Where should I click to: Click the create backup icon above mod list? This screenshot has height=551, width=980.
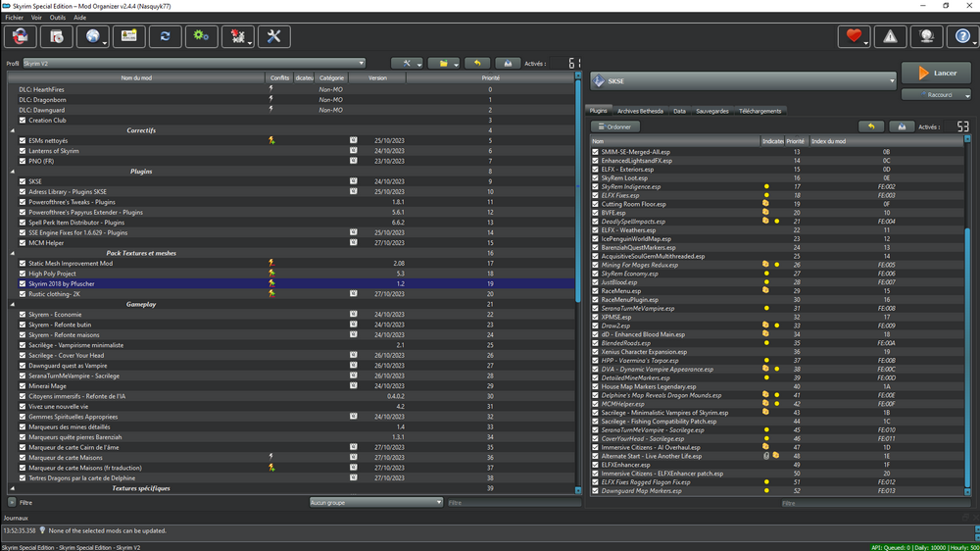coord(508,63)
